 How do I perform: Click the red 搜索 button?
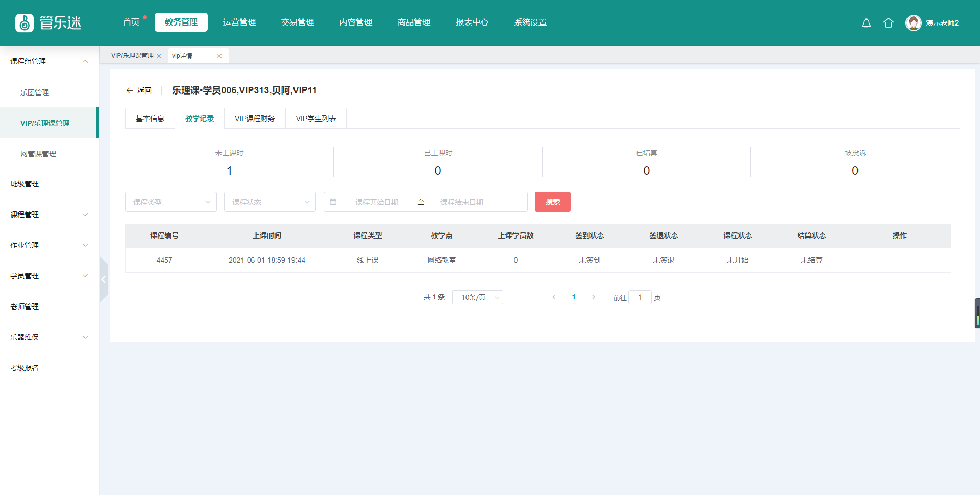[552, 202]
